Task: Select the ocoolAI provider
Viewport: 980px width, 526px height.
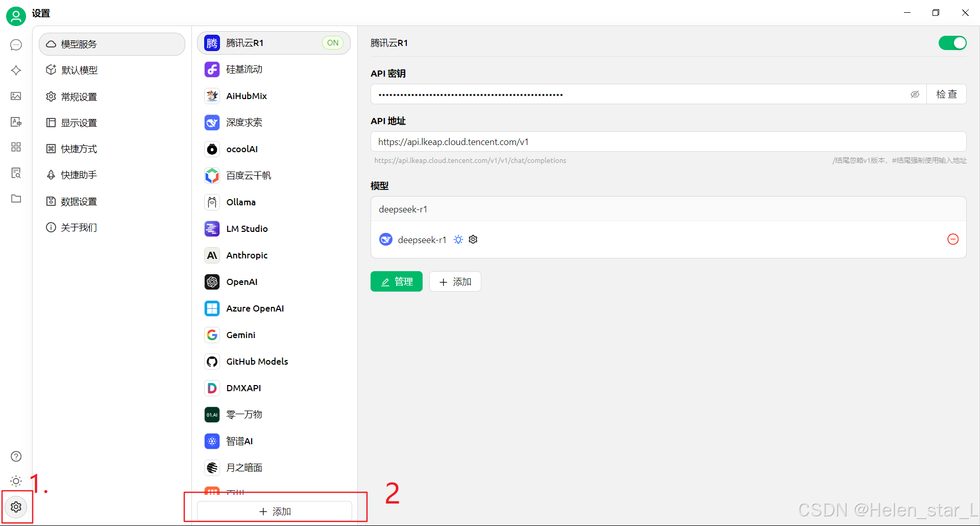Action: [x=274, y=149]
